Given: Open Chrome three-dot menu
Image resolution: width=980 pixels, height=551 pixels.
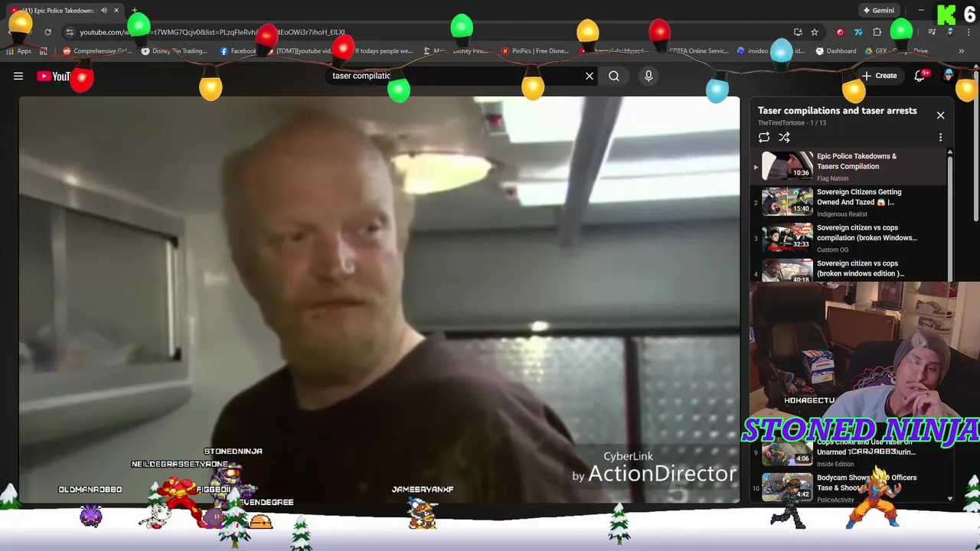Looking at the screenshot, I should point(969,32).
